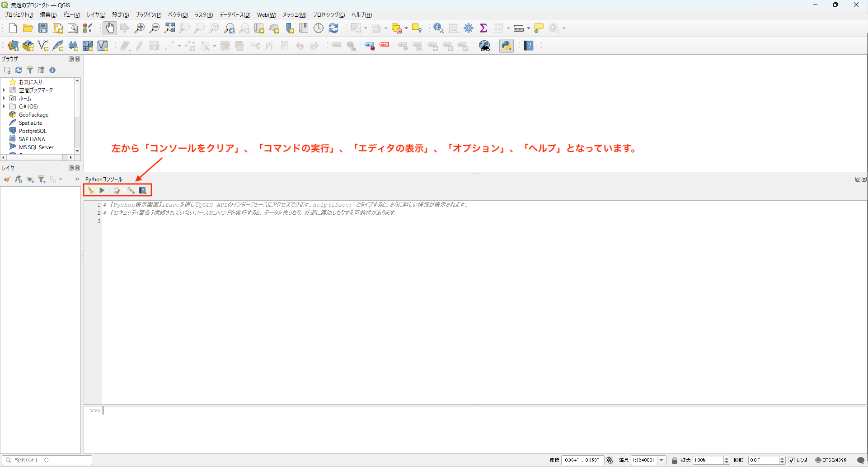Viewport: 868px width, 467px height.
Task: Expand the 空間ブックマーク tree item
Action: [4, 90]
